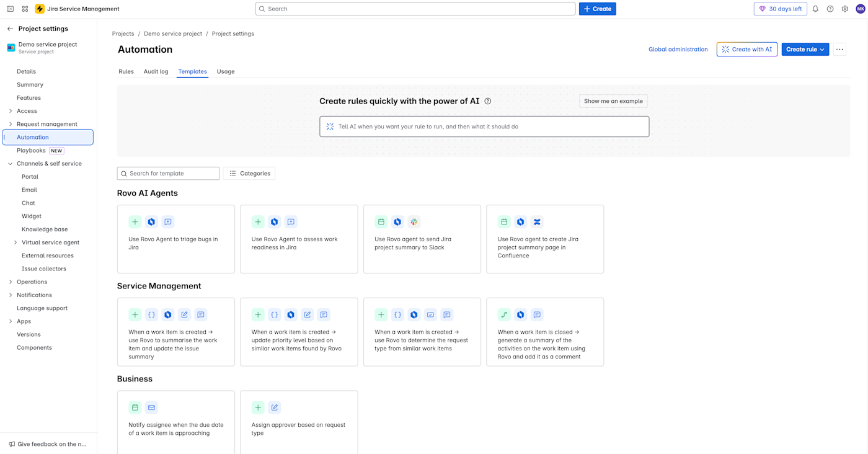Click the Demo service project avatar icon
Screen dimensions: 868x454
11,48
